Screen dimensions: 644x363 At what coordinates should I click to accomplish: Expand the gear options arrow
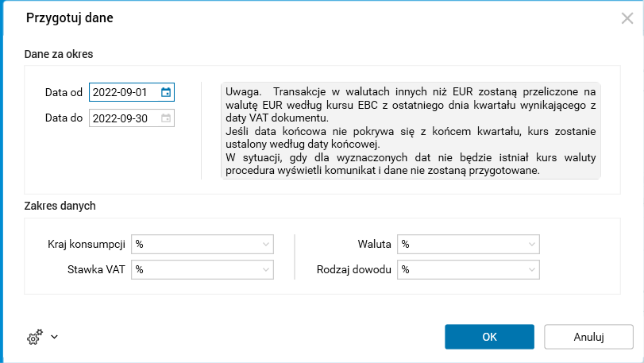[x=54, y=337]
